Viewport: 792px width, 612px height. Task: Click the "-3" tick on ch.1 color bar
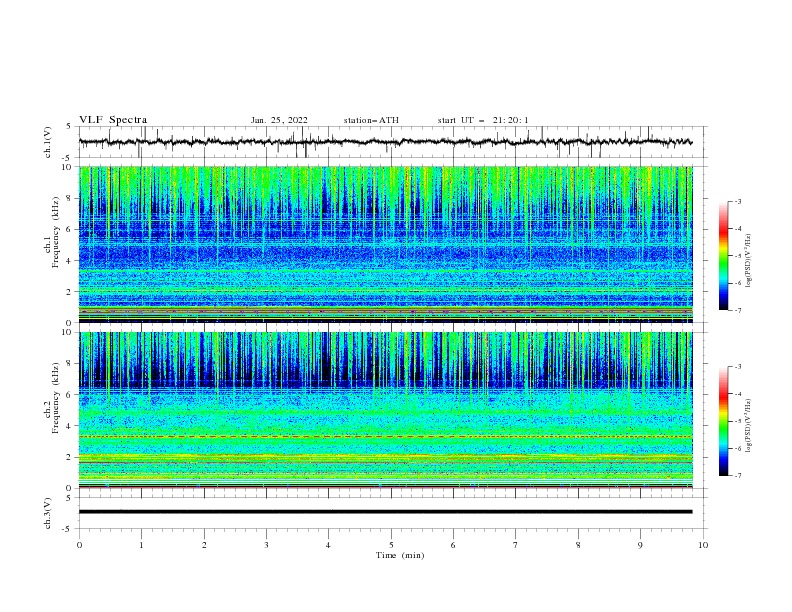[x=737, y=201]
